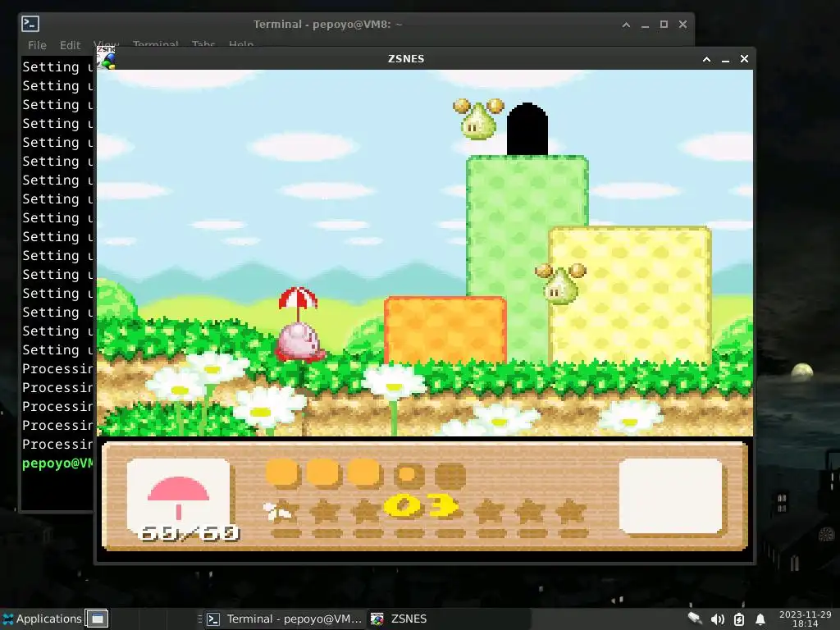Maximize the Terminal window
The width and height of the screenshot is (840, 630).
(664, 25)
